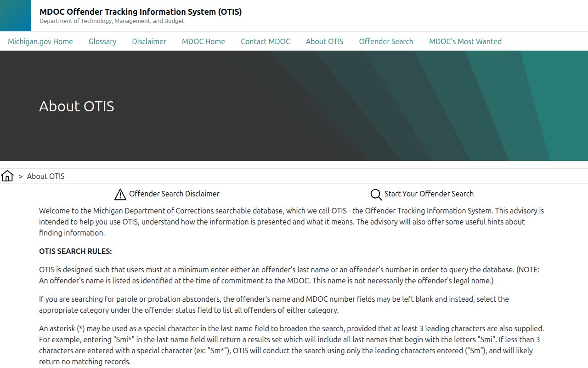
Task: Click the home icon in the breadcrumb
Action: point(7,176)
